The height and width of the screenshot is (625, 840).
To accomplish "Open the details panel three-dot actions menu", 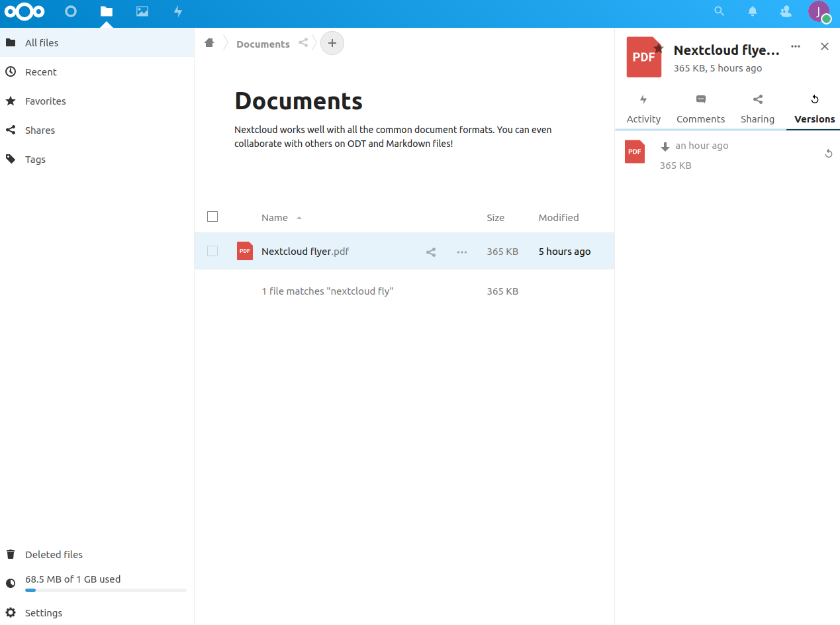I will (796, 46).
